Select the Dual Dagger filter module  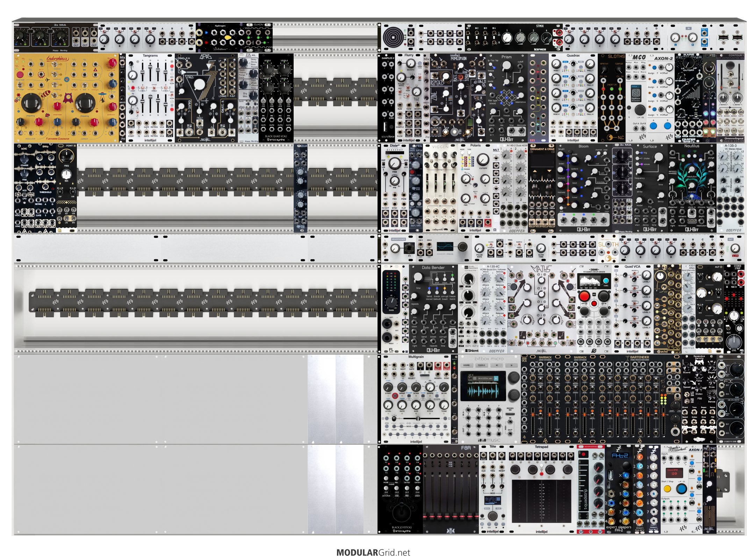tap(468, 309)
